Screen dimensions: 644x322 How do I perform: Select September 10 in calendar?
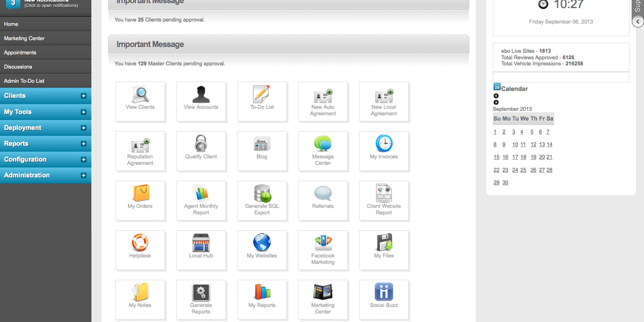click(x=515, y=145)
